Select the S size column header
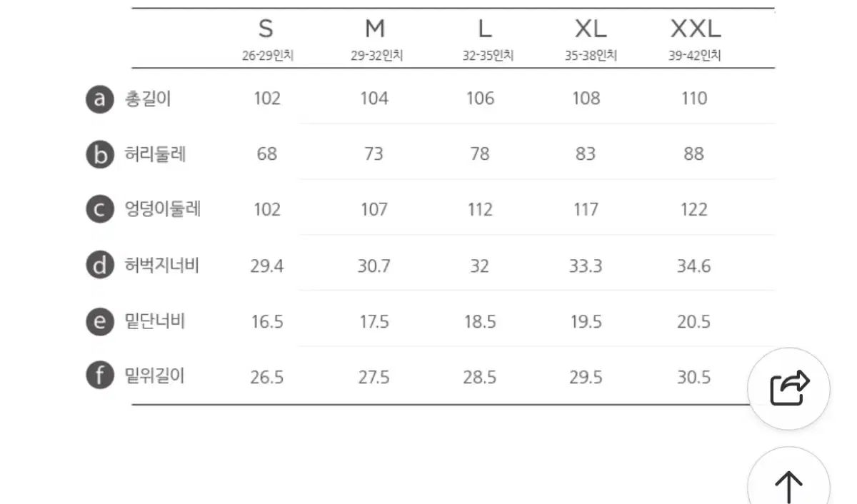The image size is (857, 504). pyautogui.click(x=266, y=29)
